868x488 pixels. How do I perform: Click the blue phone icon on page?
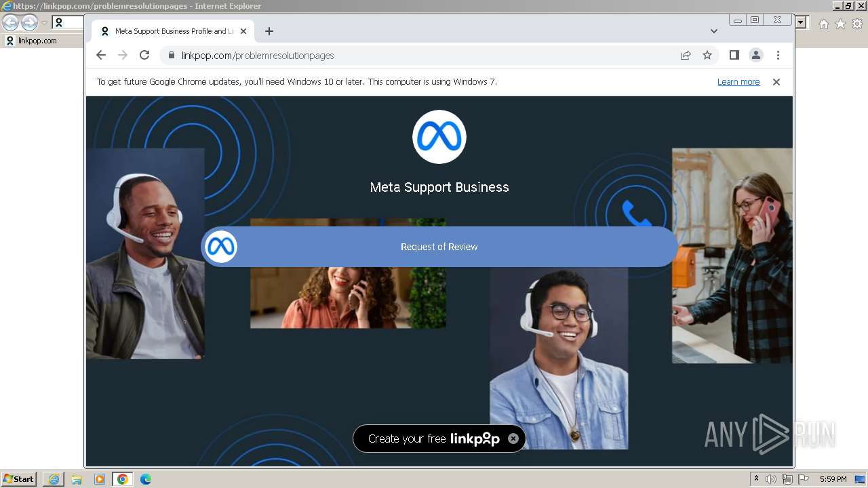click(x=636, y=213)
